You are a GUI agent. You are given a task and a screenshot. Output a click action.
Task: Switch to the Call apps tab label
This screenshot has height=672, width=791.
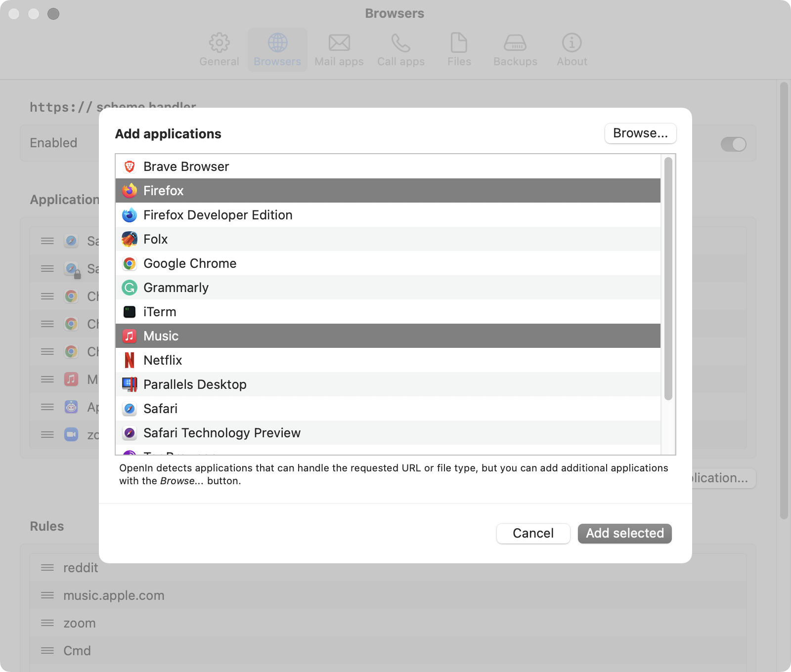[401, 62]
